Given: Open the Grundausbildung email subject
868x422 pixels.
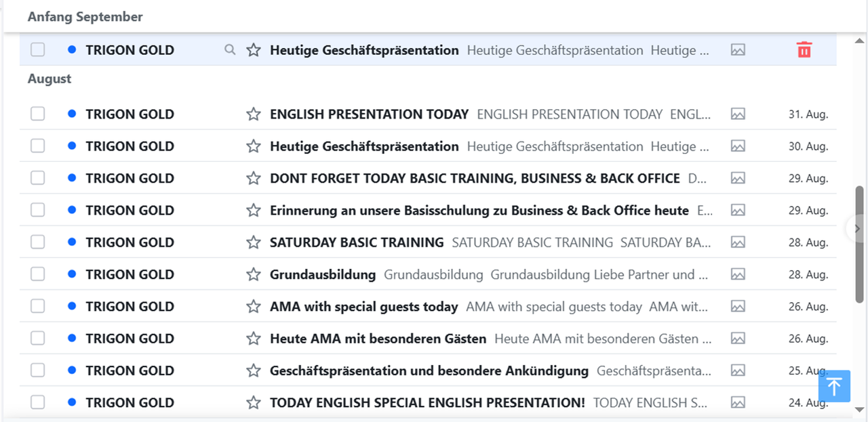Looking at the screenshot, I should [x=323, y=274].
